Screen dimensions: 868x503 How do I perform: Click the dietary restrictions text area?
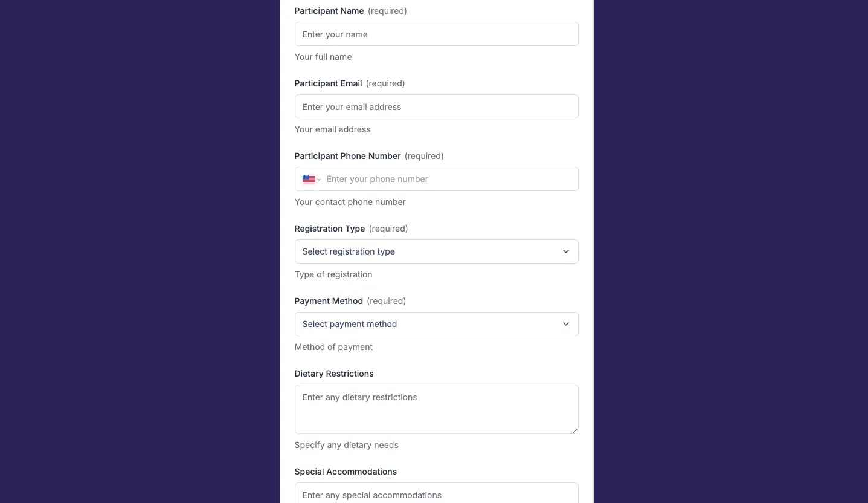pyautogui.click(x=436, y=409)
